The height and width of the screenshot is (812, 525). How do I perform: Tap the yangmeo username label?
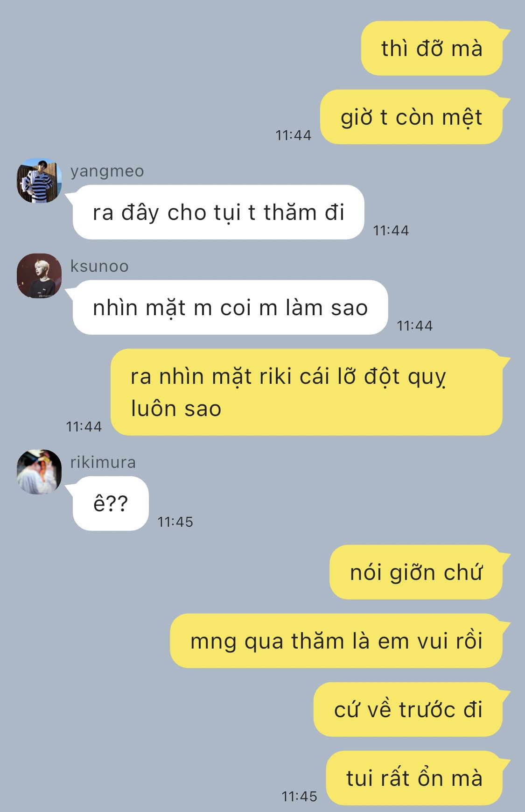point(107,171)
